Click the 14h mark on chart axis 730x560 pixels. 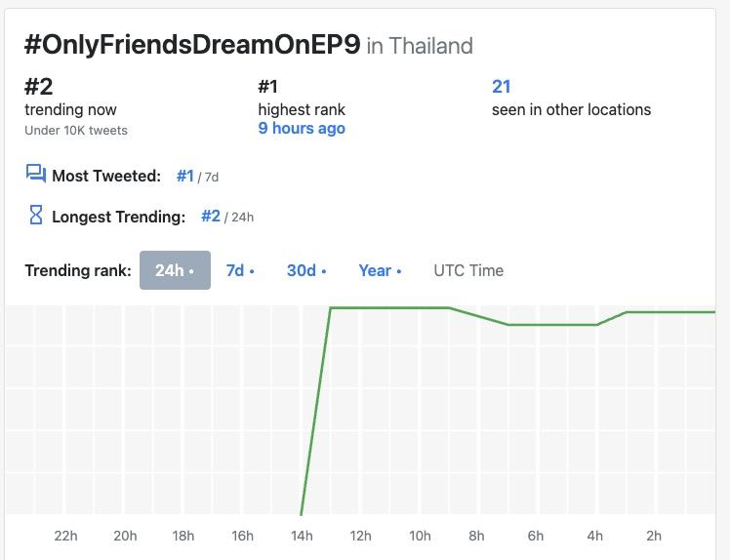[302, 536]
